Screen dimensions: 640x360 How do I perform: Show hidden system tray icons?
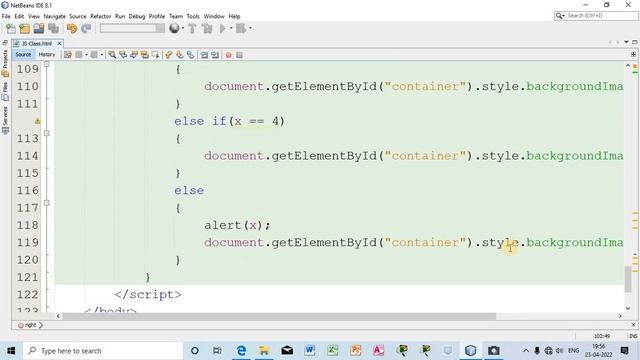pos(526,351)
